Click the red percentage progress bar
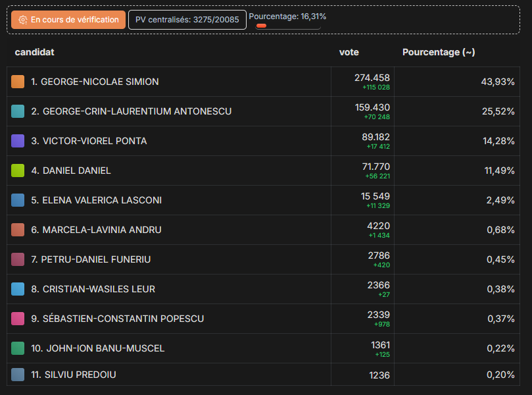The width and height of the screenshot is (532, 395). (261, 26)
